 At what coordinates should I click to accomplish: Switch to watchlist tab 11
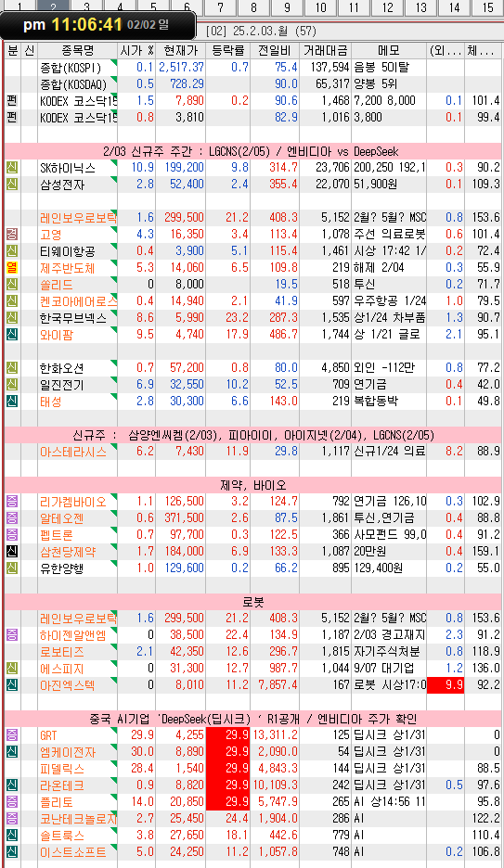click(354, 7)
